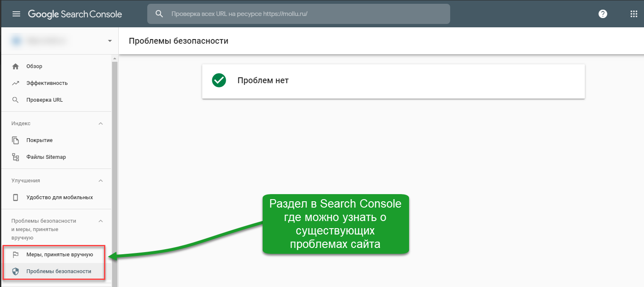Click the Улучшения section header label

coord(26,181)
